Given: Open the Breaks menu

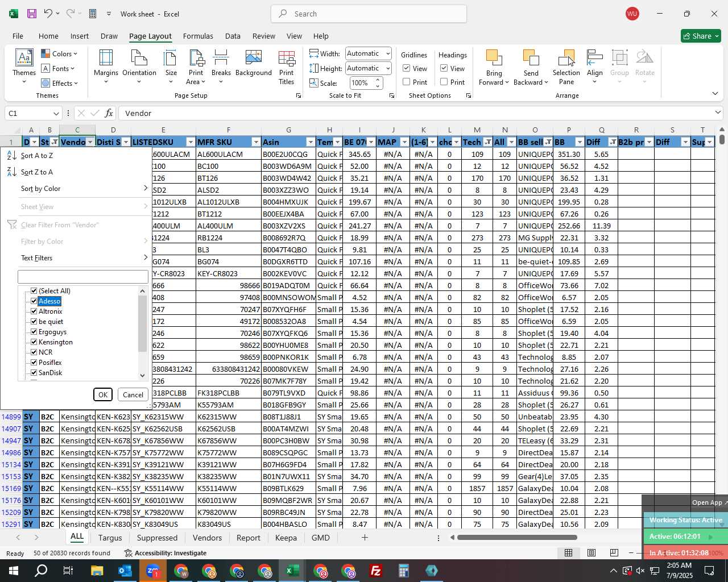Looking at the screenshot, I should pyautogui.click(x=221, y=67).
